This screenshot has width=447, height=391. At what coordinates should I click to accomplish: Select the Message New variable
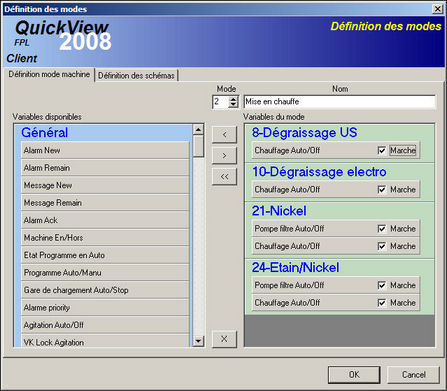point(105,185)
